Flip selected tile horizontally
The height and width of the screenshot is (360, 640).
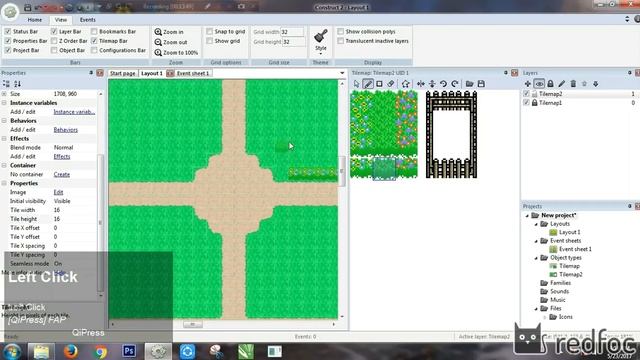tap(420, 84)
